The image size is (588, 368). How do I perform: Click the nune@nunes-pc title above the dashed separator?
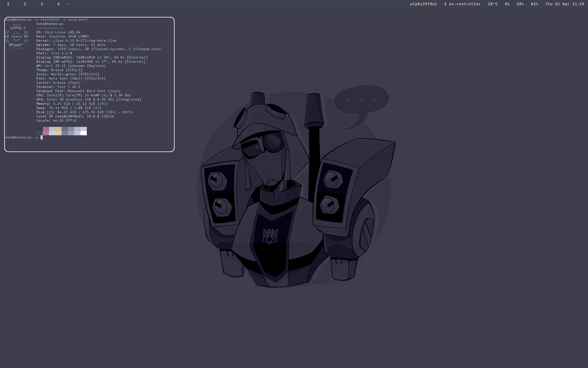click(x=50, y=24)
